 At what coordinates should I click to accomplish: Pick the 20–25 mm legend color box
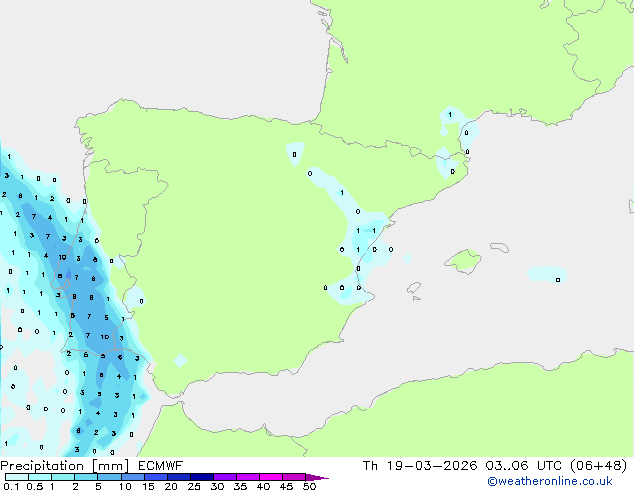click(x=178, y=477)
